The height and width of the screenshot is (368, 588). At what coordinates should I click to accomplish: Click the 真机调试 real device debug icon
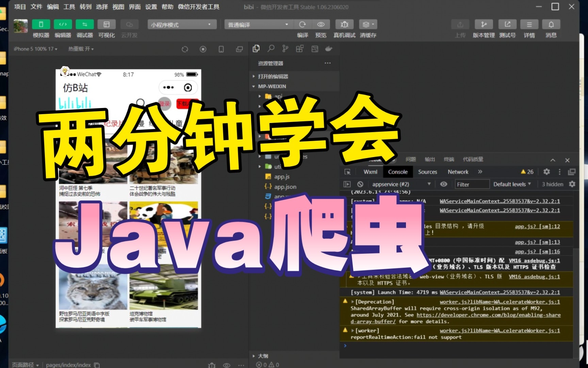click(344, 24)
